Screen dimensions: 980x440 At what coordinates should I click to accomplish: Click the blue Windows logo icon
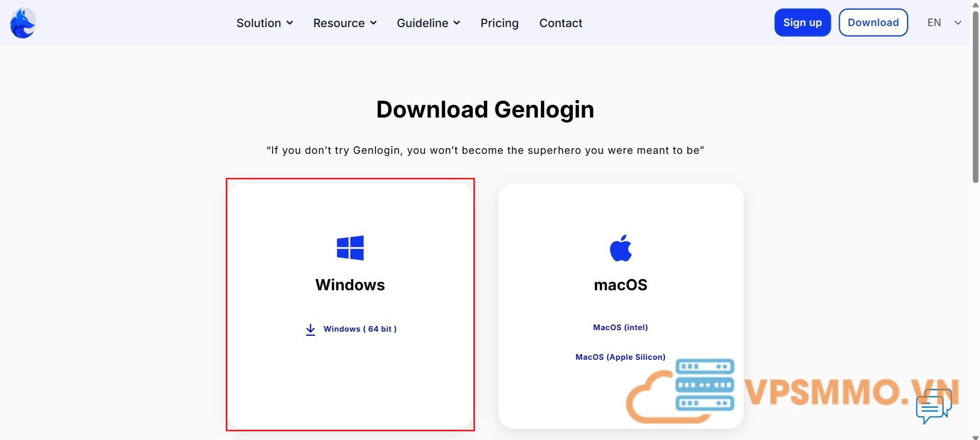(350, 248)
